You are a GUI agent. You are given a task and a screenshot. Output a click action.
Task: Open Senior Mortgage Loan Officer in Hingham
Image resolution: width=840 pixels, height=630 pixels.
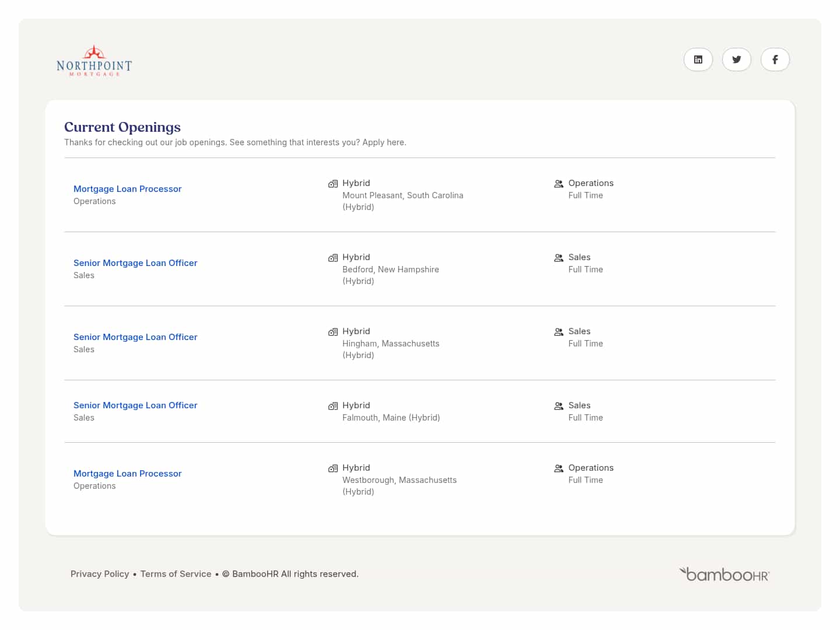coord(135,337)
